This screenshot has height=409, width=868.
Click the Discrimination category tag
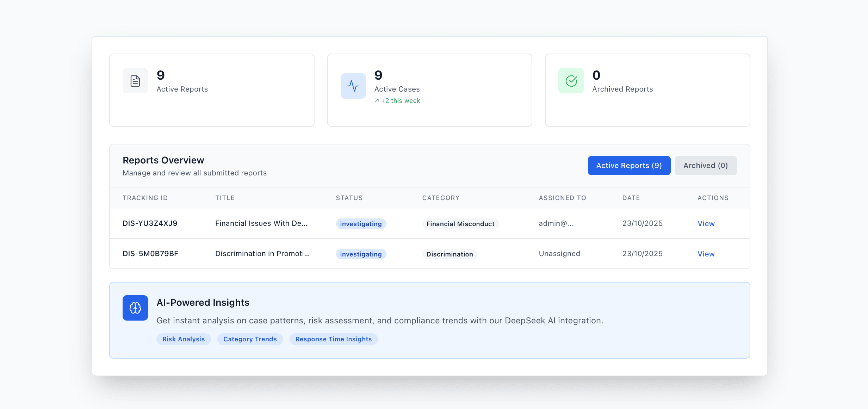coord(449,254)
